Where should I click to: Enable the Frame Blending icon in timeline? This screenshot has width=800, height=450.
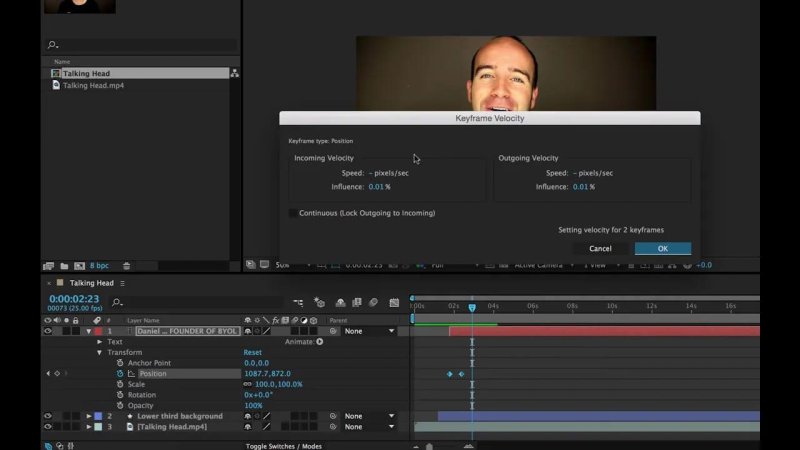357,303
